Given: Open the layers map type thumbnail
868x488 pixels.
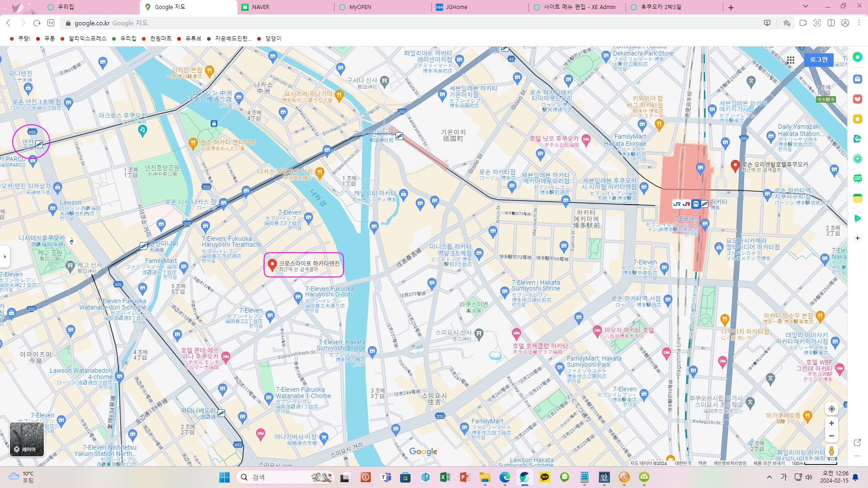Looking at the screenshot, I should [27, 439].
